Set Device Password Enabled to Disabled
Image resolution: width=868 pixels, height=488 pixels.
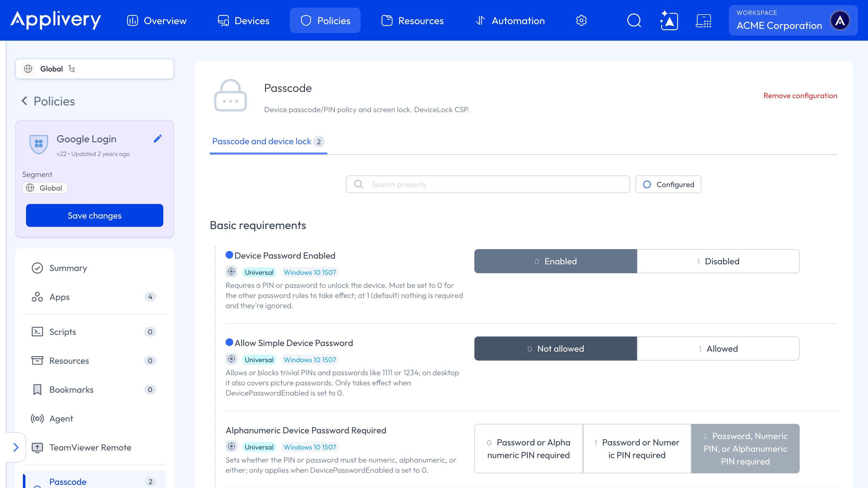point(718,261)
